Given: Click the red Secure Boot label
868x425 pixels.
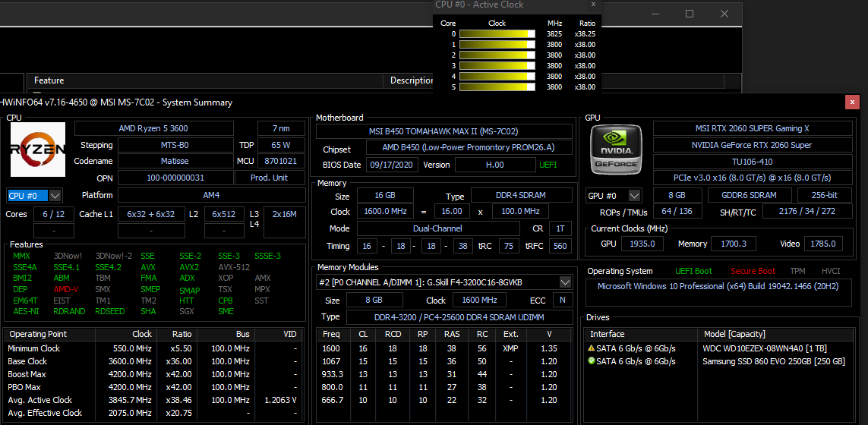Looking at the screenshot, I should 753,271.
